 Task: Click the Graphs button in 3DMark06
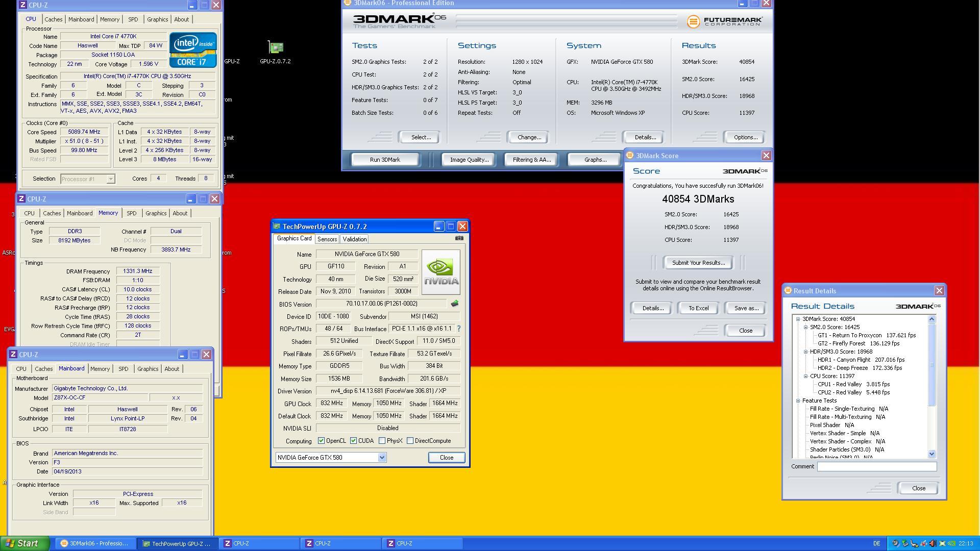tap(595, 160)
